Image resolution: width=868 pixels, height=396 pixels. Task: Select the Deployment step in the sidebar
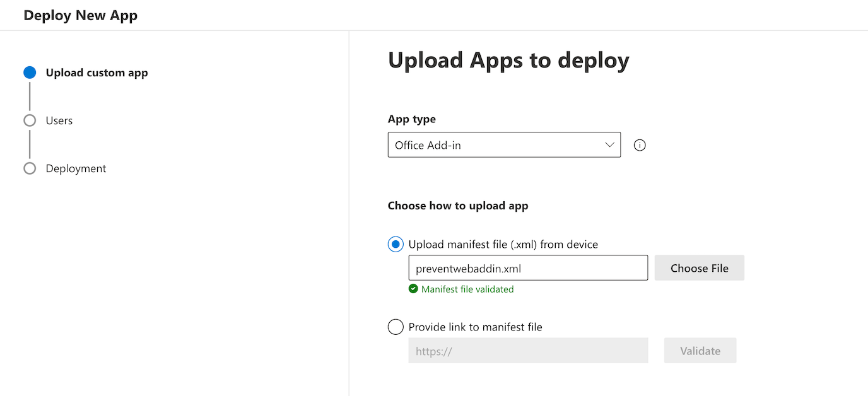coord(75,168)
